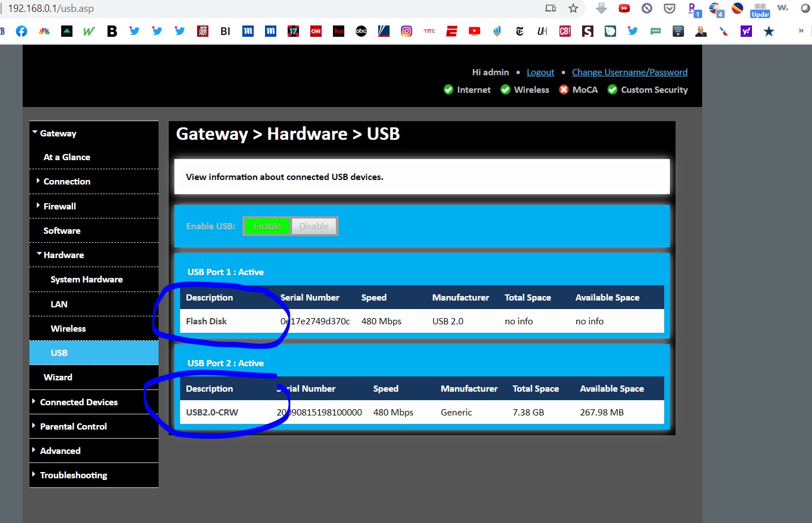Screen dimensions: 812x523
Task: Open the dark blue star bookmark
Action: coord(769,31)
